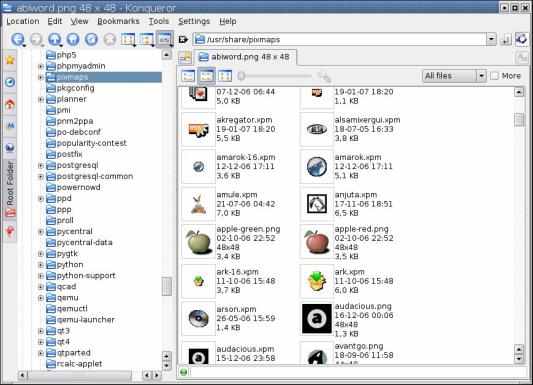Click the Home toolbar icon
This screenshot has width=533, height=385.
click(x=73, y=39)
